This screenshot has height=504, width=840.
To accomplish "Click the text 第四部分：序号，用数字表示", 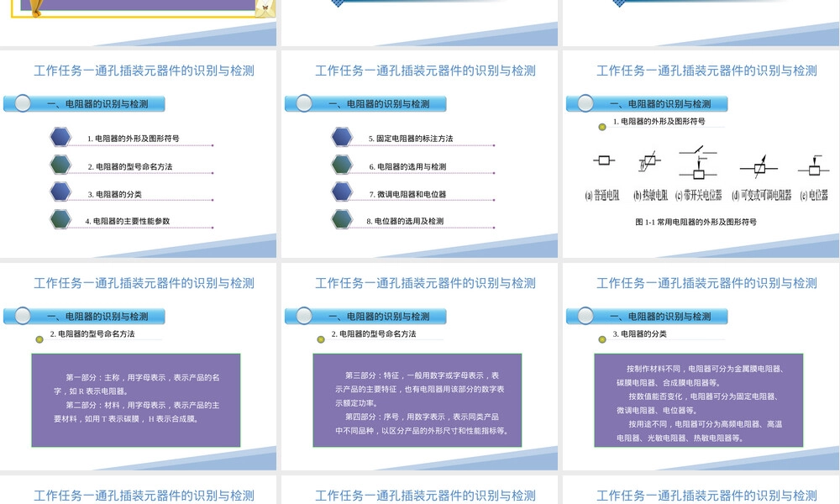I will 395,417.
